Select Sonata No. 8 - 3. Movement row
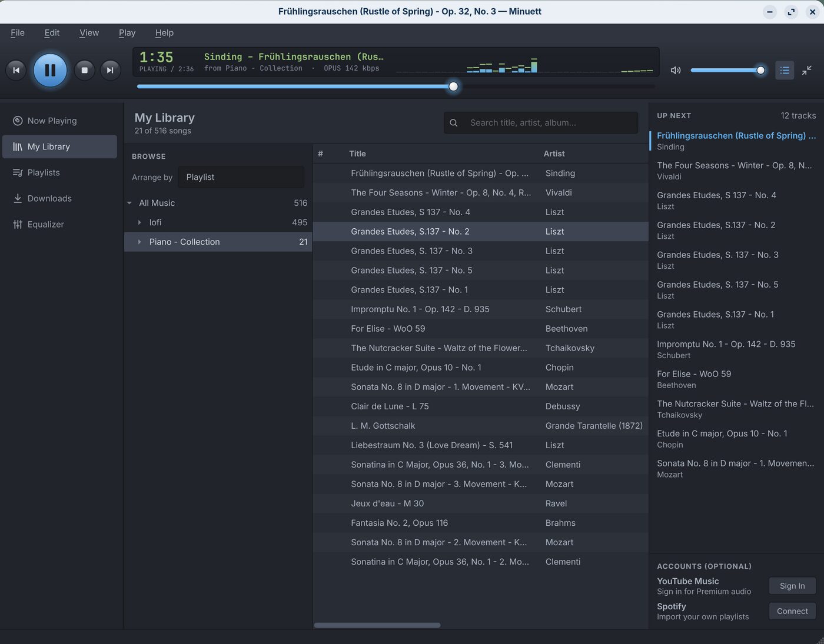 tap(480, 483)
